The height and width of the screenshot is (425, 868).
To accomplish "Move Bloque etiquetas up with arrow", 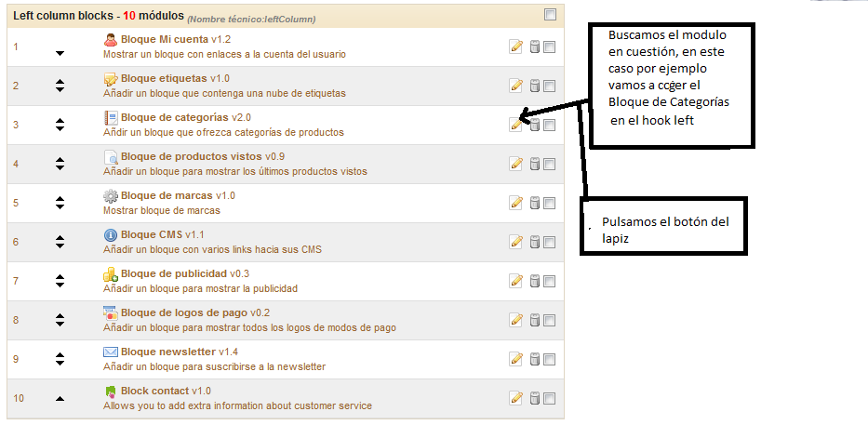I will (60, 82).
